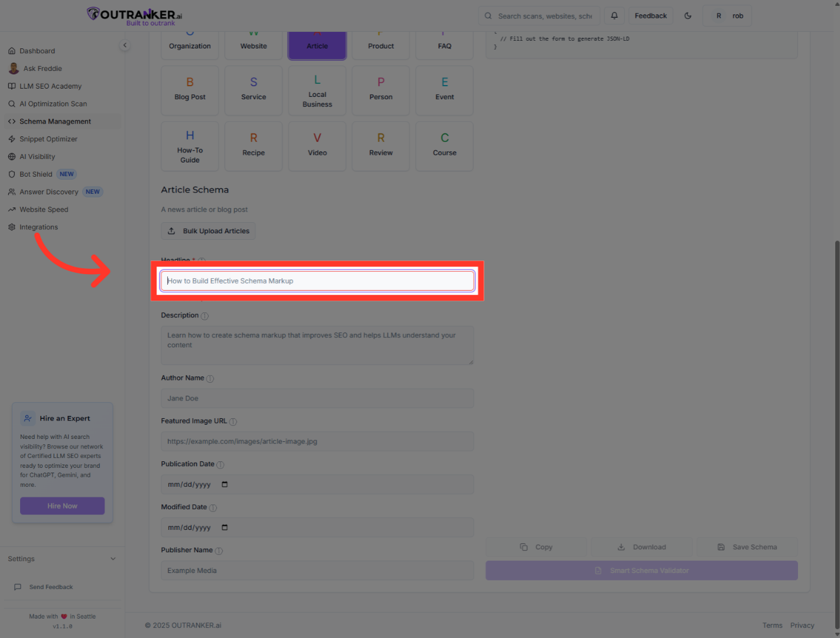The image size is (840, 638).
Task: Pick the Blog Post schema card
Action: [x=190, y=90]
